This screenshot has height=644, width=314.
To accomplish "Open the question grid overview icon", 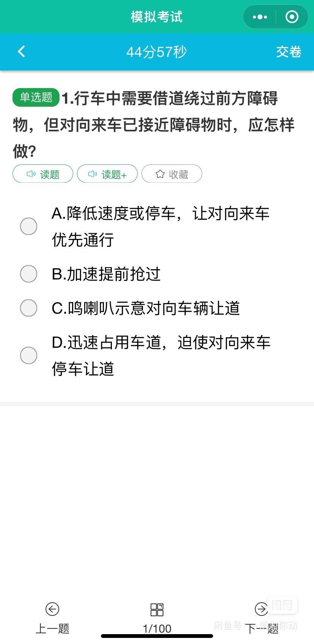I will (157, 609).
